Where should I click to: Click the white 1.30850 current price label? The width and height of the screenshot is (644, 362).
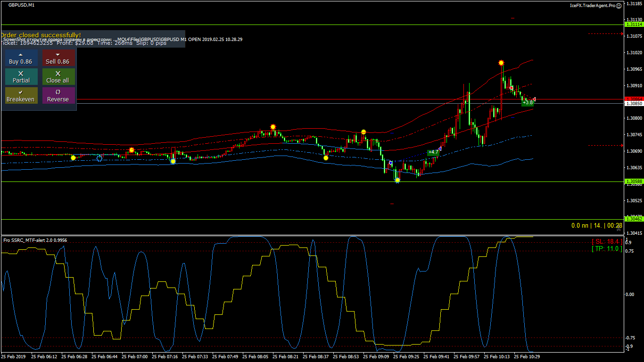[x=634, y=103]
